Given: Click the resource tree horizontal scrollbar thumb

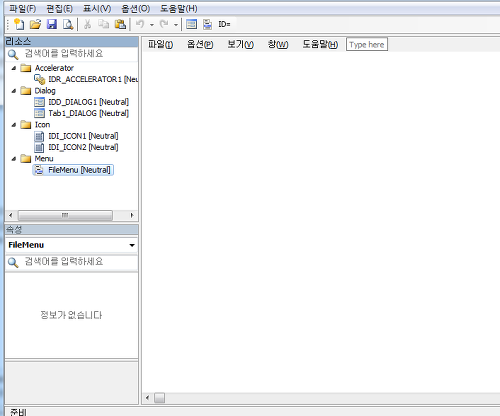Looking at the screenshot, I should (65, 215).
